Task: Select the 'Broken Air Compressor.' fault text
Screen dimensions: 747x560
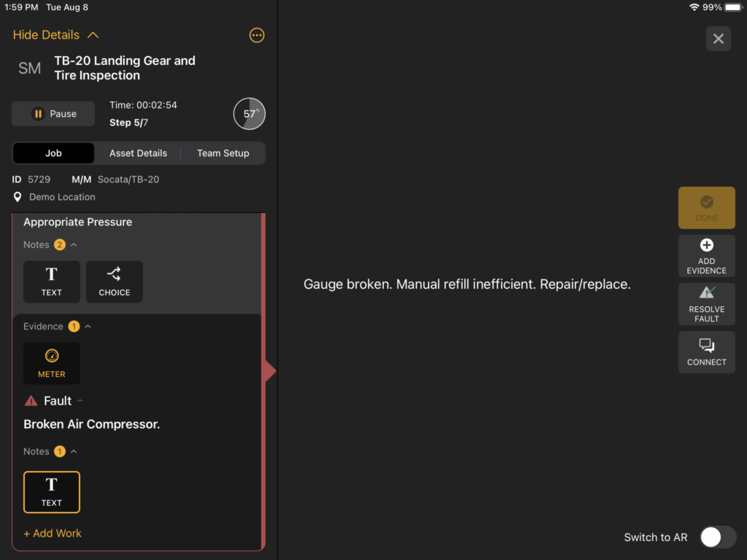Action: pyautogui.click(x=91, y=424)
